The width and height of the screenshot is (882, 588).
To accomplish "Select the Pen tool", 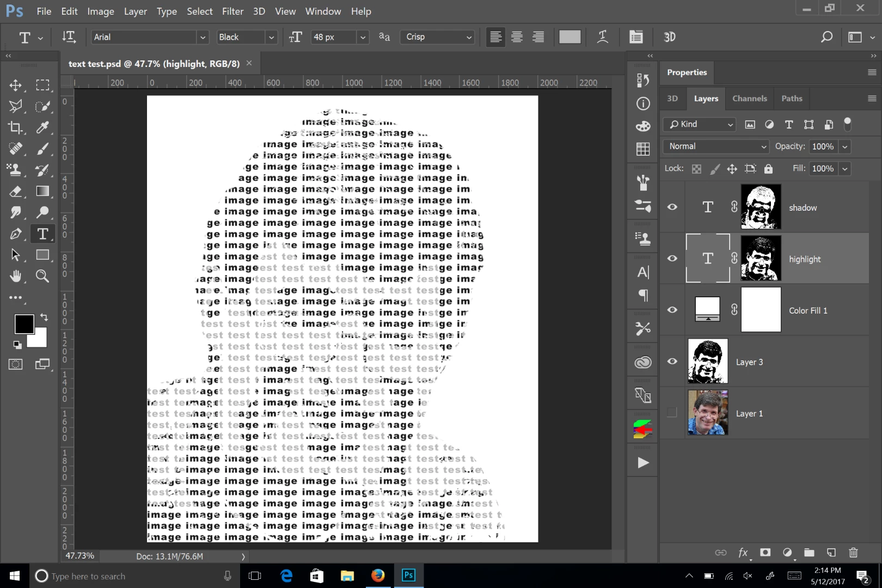I will pyautogui.click(x=15, y=234).
